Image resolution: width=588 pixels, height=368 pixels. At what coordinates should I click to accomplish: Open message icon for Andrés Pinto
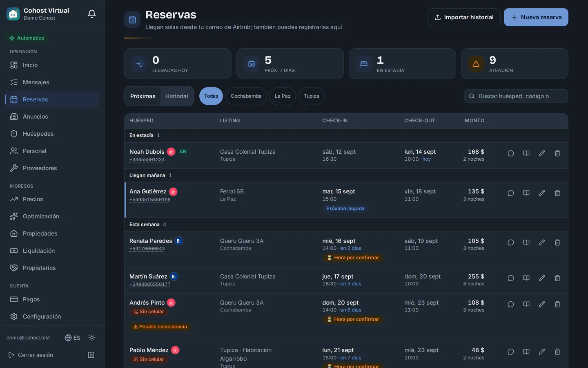pos(510,304)
